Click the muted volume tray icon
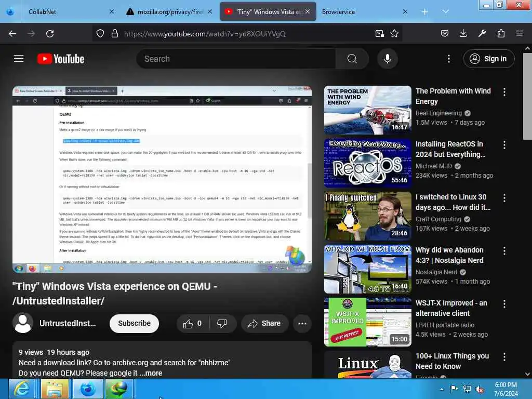 point(480,390)
